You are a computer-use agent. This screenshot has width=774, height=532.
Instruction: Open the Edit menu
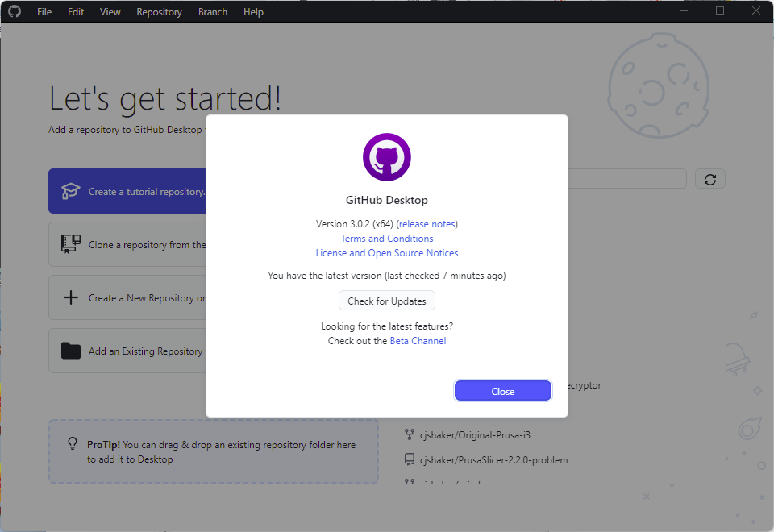[76, 12]
